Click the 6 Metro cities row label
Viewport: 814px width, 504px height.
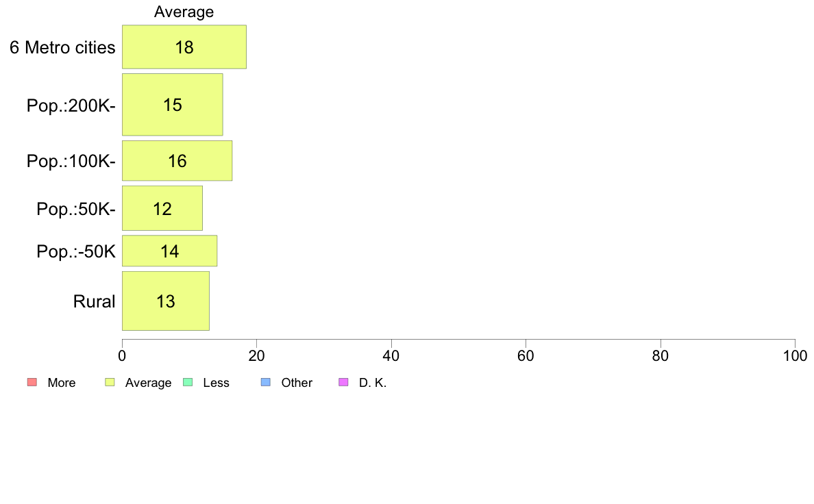(62, 47)
